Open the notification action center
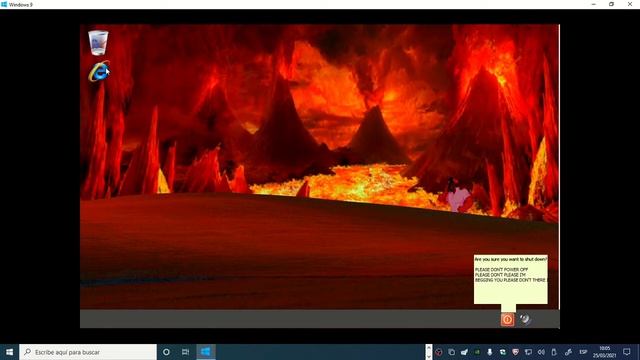 [x=627, y=352]
